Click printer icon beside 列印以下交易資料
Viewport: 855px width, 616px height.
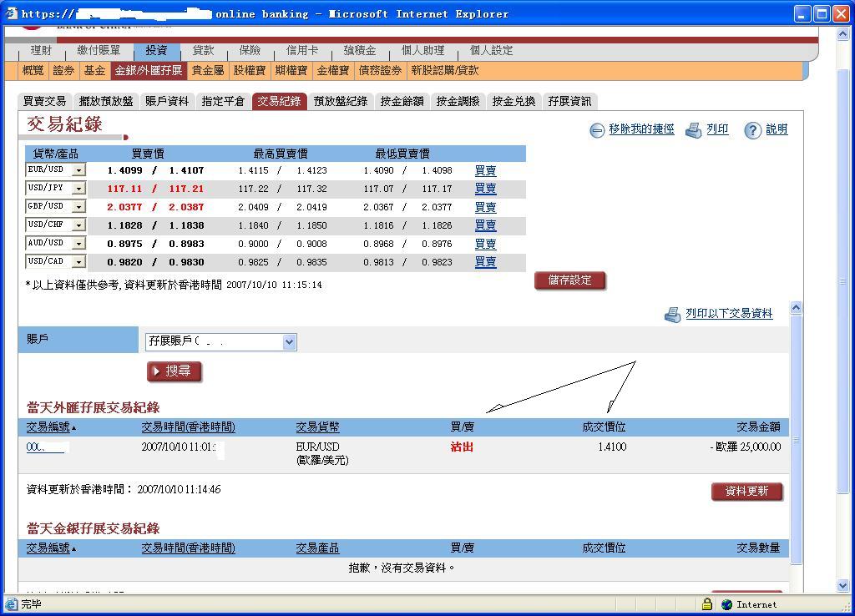[673, 315]
